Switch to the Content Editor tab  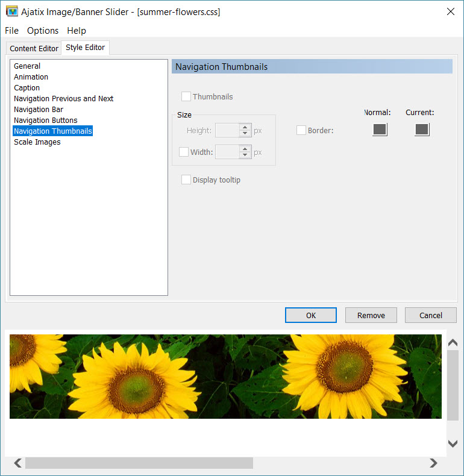tap(34, 49)
